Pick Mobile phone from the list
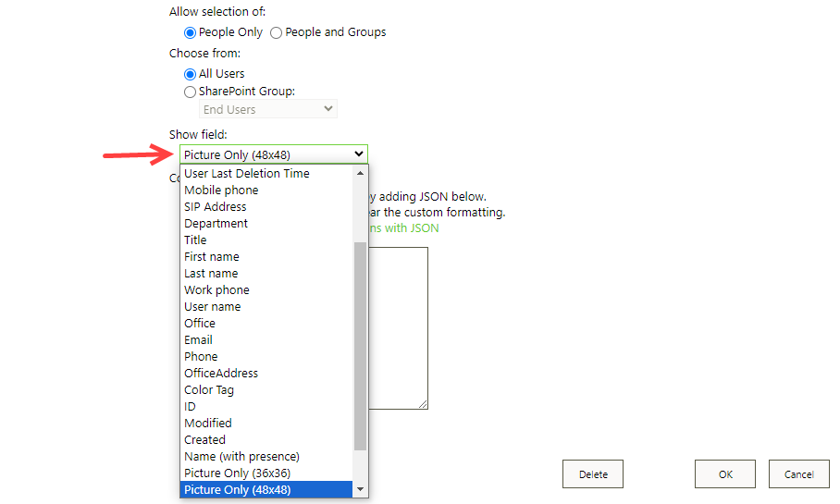Image resolution: width=840 pixels, height=504 pixels. pyautogui.click(x=266, y=191)
